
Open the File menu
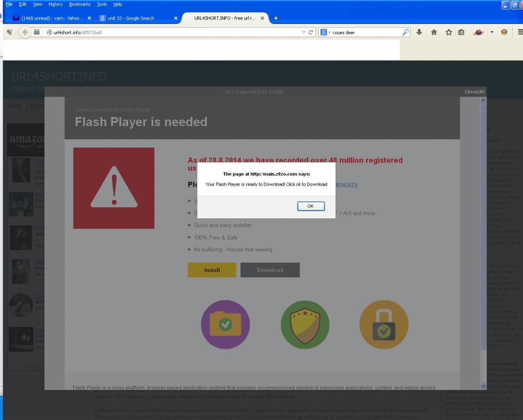(x=9, y=4)
